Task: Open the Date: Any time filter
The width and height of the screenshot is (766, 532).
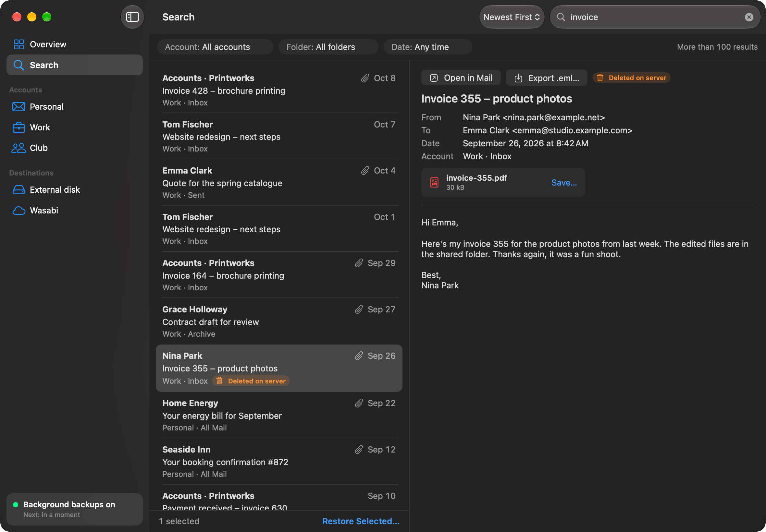Action: tap(427, 47)
